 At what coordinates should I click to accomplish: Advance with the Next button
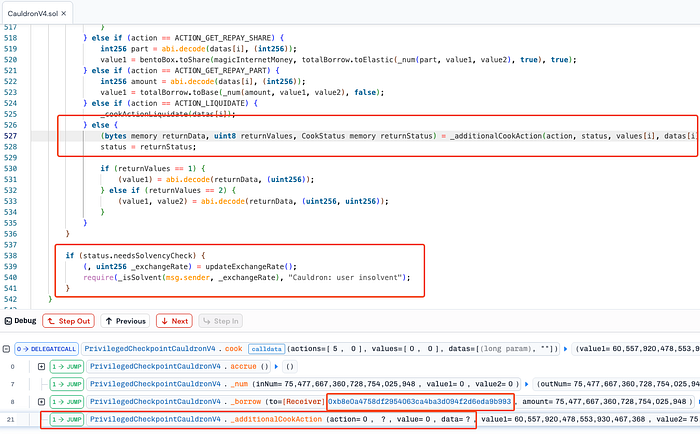174,321
